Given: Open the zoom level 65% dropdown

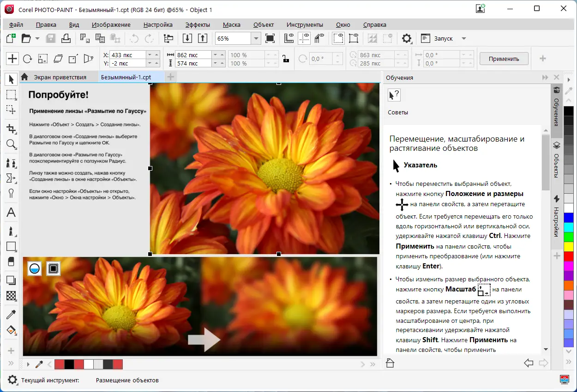Looking at the screenshot, I should pyautogui.click(x=256, y=38).
